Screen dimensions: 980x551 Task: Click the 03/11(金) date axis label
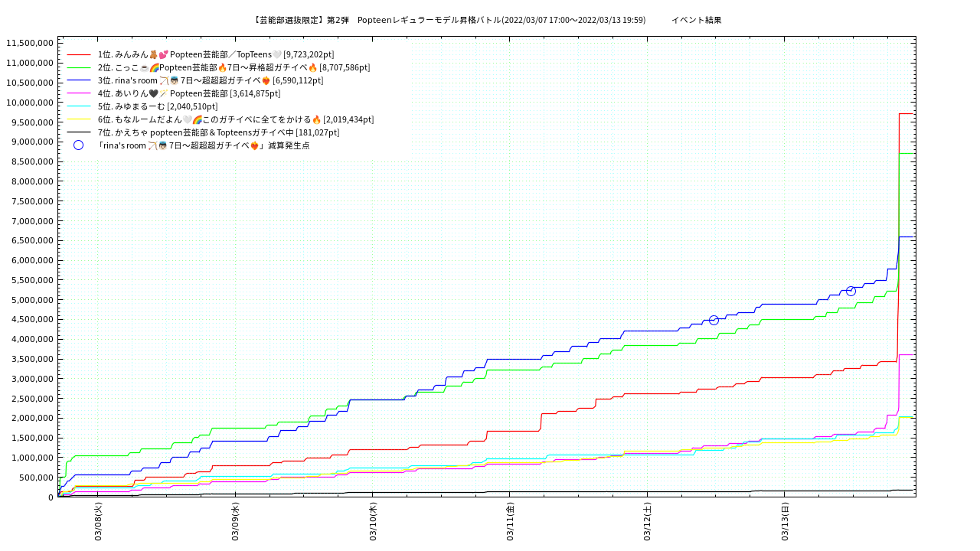tap(511, 522)
